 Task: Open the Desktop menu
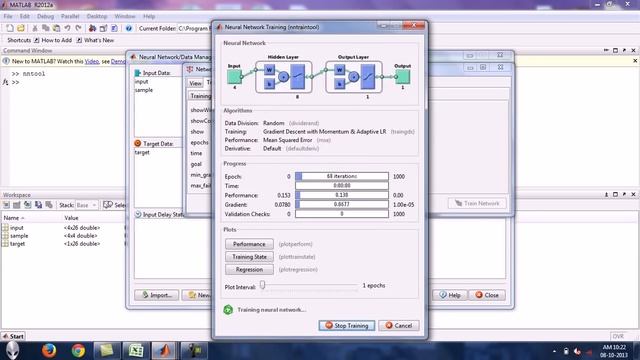pos(97,16)
